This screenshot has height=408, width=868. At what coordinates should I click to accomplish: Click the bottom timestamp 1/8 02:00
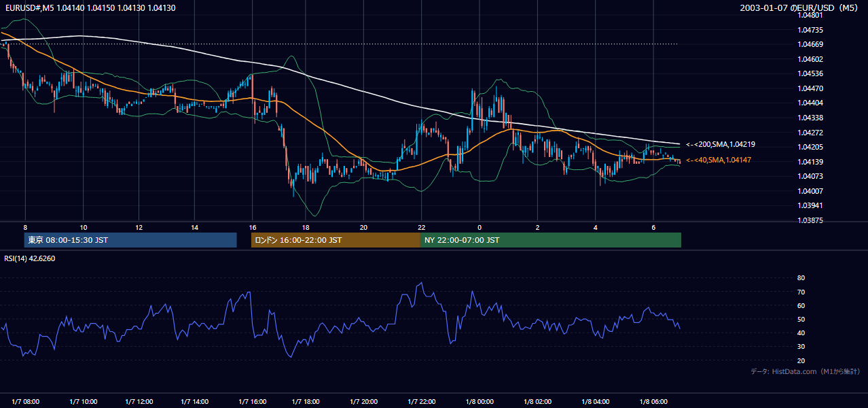tap(537, 401)
